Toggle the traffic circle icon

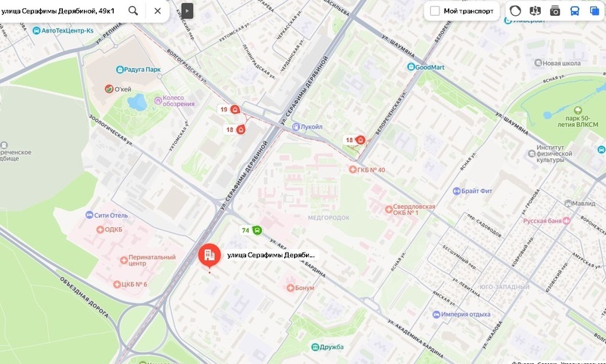tap(515, 11)
